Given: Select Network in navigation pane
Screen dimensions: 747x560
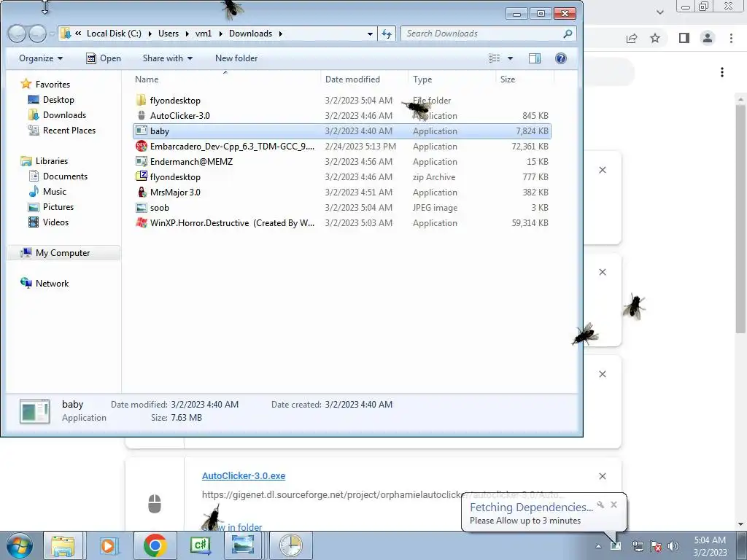Looking at the screenshot, I should [44, 284].
